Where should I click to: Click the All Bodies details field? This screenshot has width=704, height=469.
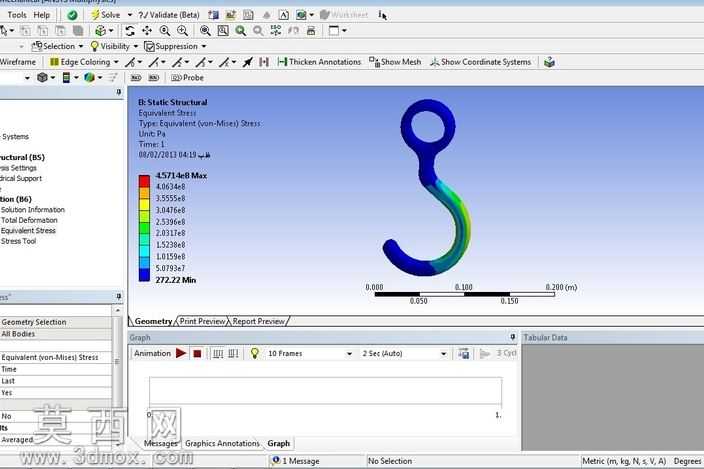click(x=56, y=334)
